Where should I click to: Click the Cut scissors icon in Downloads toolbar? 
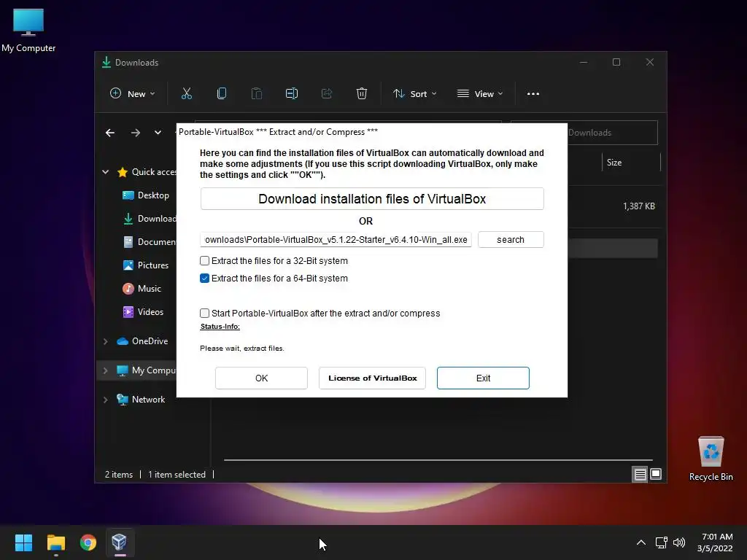pos(187,94)
